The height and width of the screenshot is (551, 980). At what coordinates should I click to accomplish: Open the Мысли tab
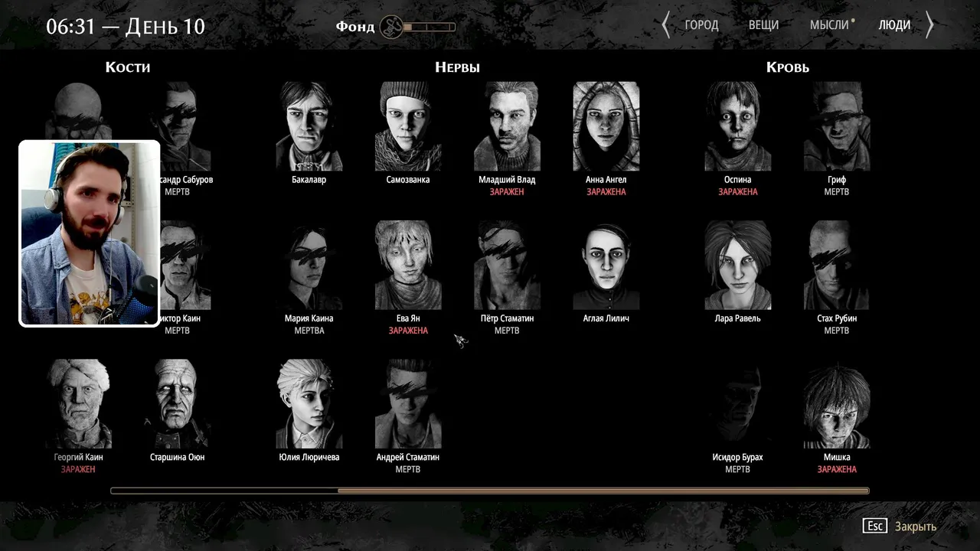click(x=829, y=25)
